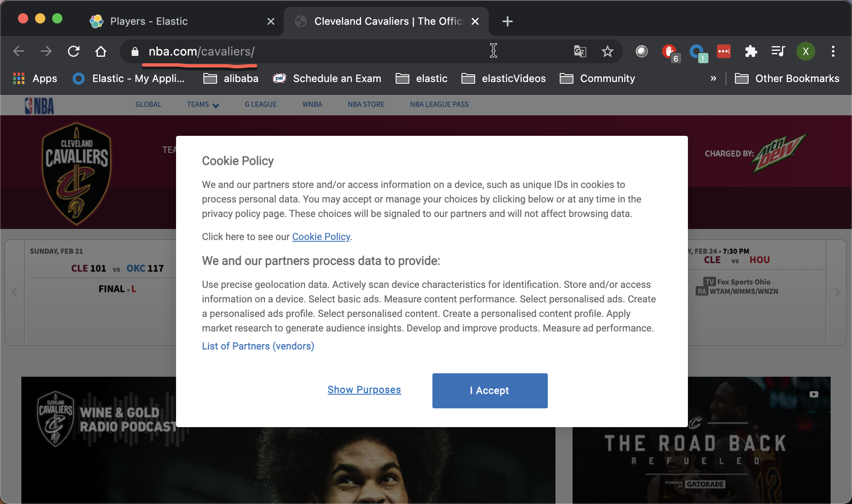Open the NBA LEAGUE PASS nav item
This screenshot has width=852, height=504.
[x=439, y=105]
